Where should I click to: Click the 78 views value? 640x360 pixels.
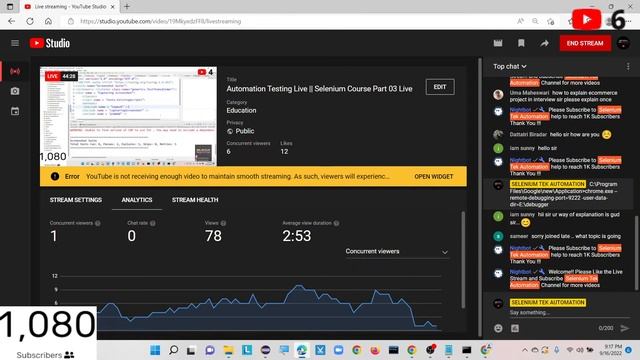coord(213,236)
